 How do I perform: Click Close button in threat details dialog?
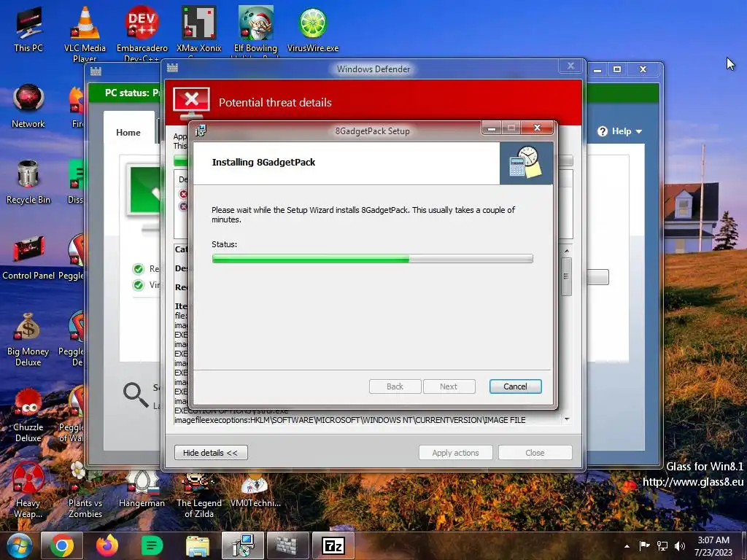pos(535,452)
